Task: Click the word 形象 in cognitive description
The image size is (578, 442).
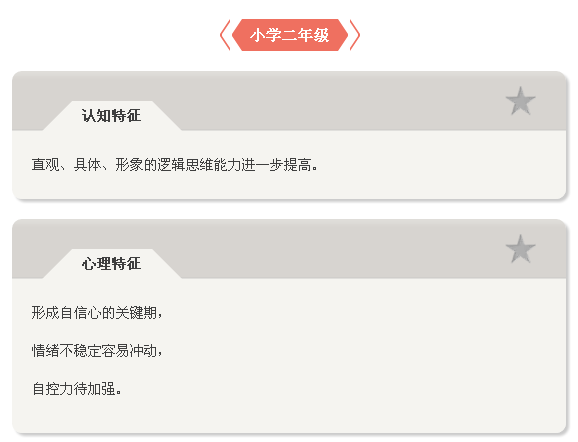Action: click(x=129, y=165)
